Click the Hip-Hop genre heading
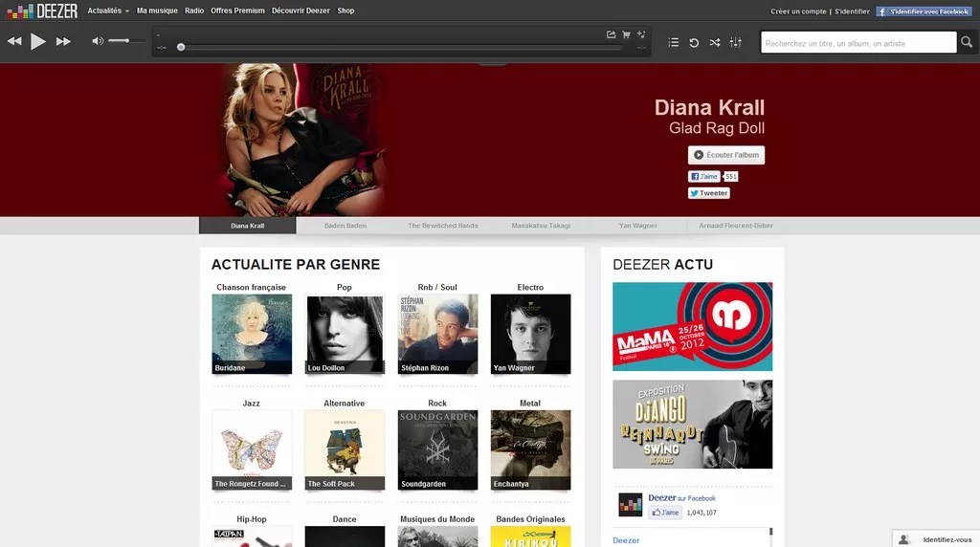The width and height of the screenshot is (980, 547). coord(252,519)
